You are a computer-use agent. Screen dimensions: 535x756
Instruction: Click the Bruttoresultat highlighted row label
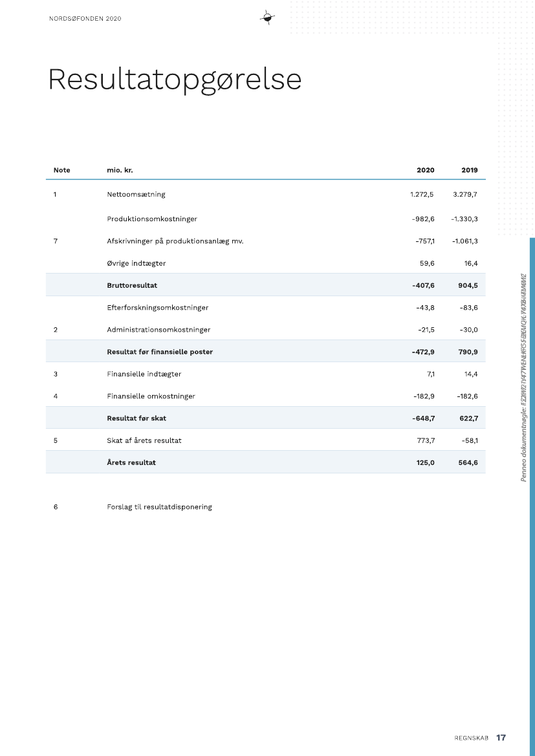tap(132, 285)
